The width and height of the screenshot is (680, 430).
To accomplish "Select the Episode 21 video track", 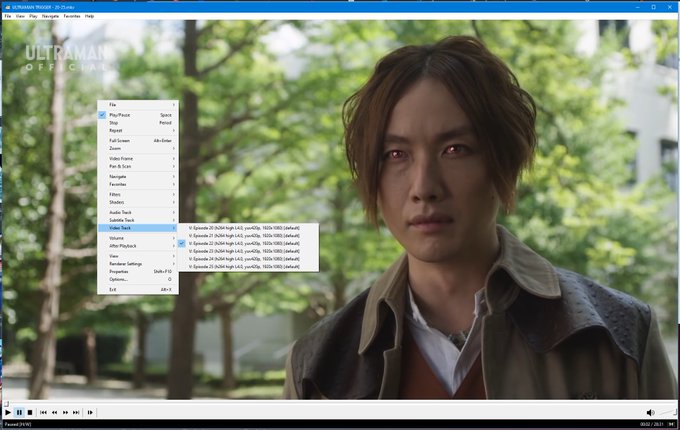I will [248, 236].
